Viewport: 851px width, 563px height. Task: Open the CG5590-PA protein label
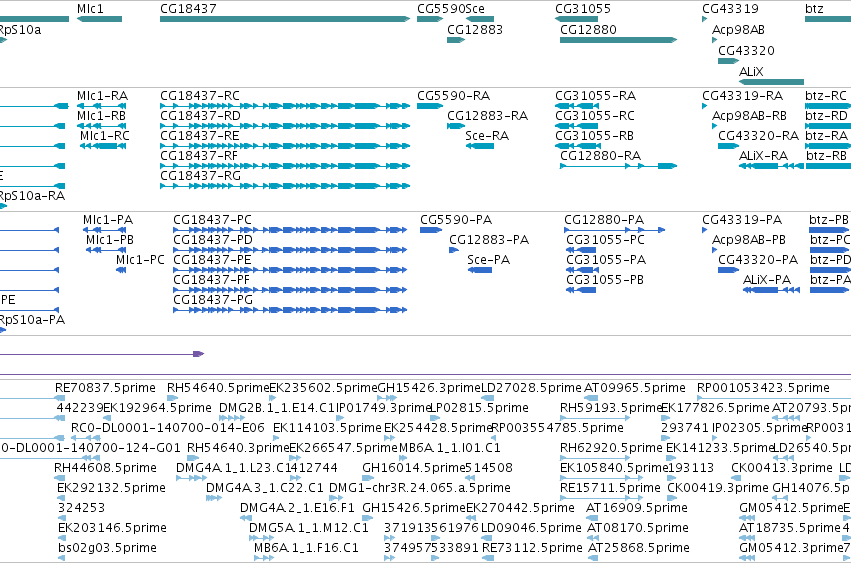[x=456, y=220]
